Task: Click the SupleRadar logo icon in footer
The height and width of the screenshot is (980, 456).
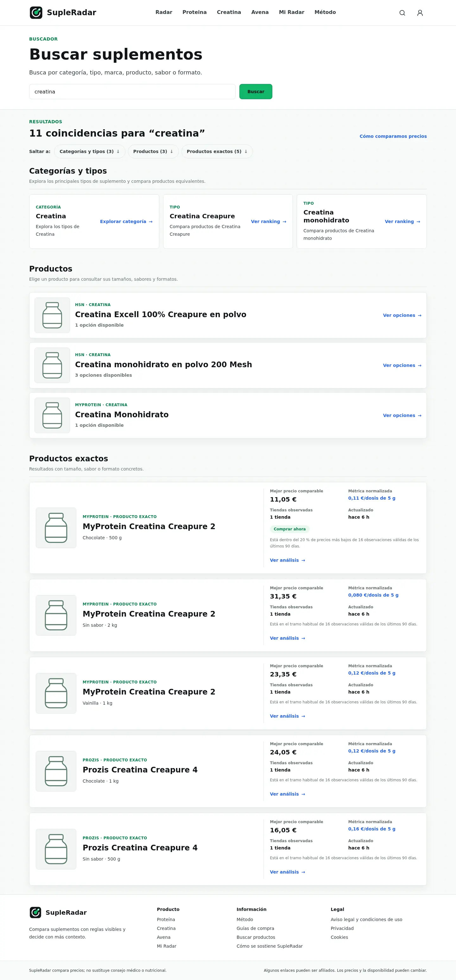Action: pos(35,912)
